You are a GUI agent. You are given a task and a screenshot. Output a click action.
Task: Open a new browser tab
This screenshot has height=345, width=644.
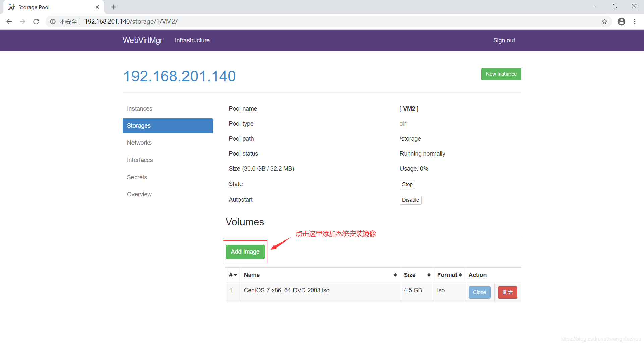pyautogui.click(x=113, y=7)
